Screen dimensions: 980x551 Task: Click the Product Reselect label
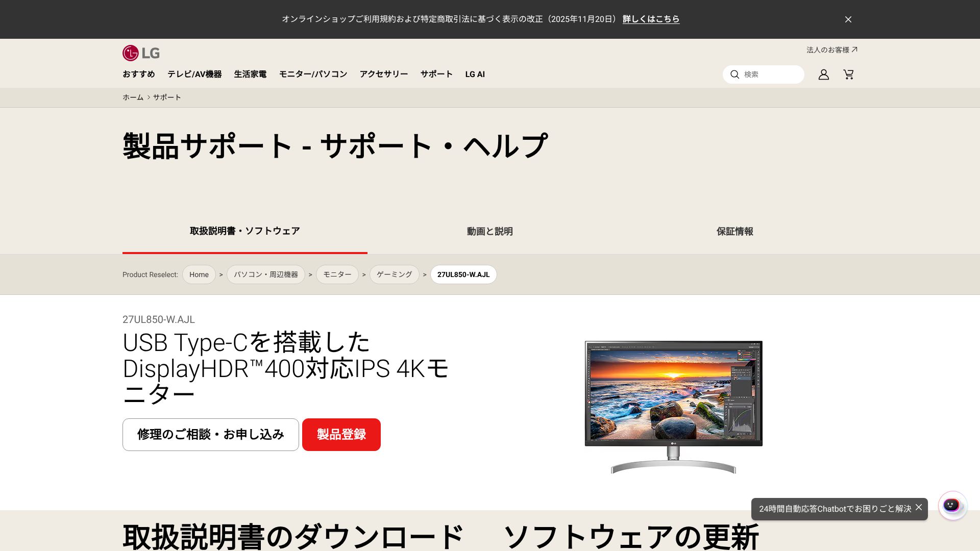point(150,274)
